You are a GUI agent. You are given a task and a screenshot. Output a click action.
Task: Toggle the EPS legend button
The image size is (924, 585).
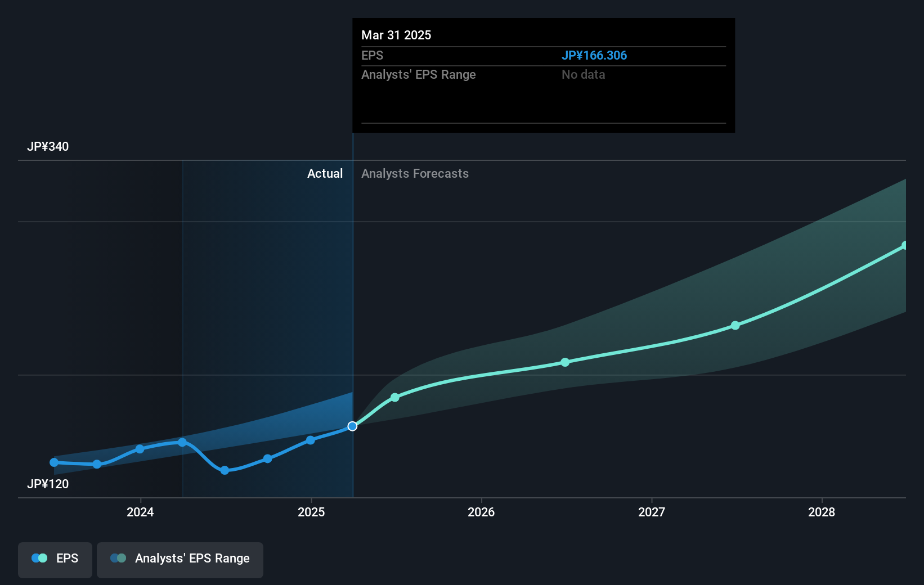tap(55, 560)
